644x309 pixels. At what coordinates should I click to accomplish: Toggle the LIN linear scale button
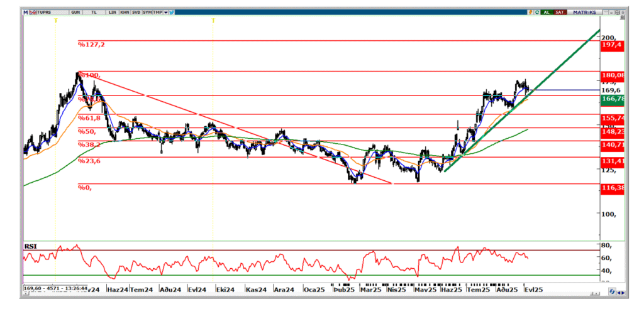[x=112, y=12]
